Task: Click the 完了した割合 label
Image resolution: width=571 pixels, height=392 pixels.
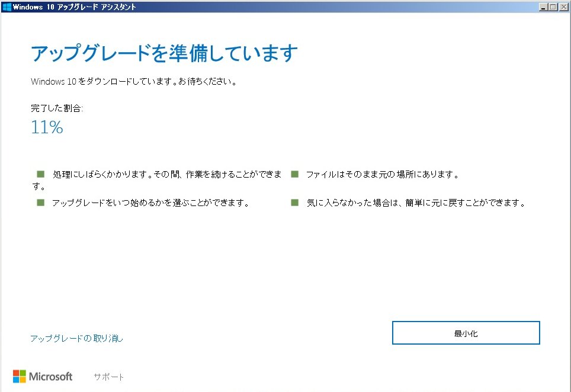Action: [57, 108]
